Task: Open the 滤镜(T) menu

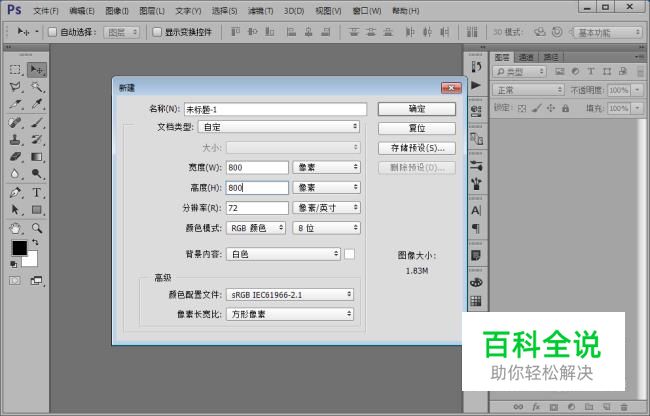Action: 260,11
